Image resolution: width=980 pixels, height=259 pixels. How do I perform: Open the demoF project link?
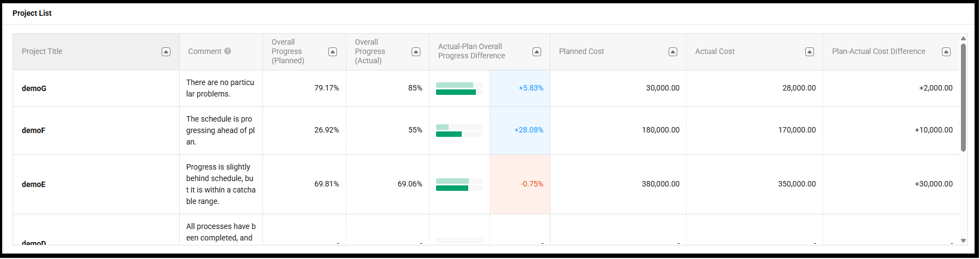pyautogui.click(x=33, y=130)
